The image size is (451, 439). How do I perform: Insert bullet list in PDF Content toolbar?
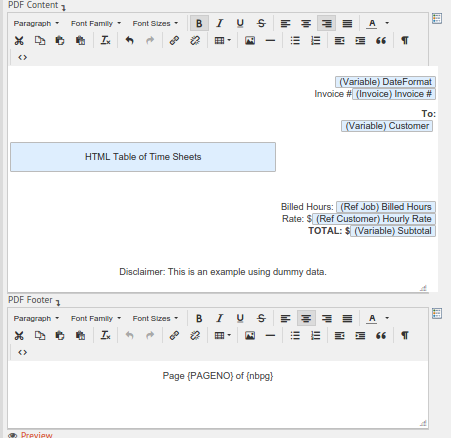coord(295,41)
